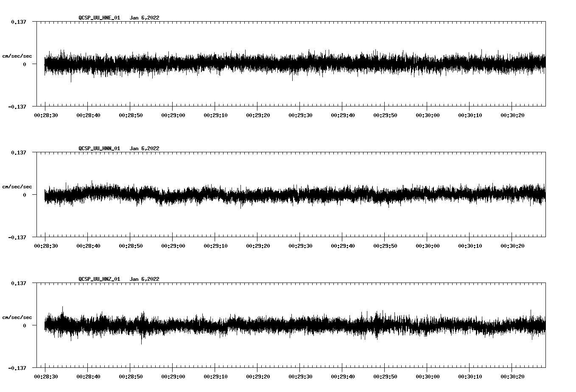Select the 00:29:50 tick label on HNZ plot
The image size is (576, 392).
[x=385, y=377]
